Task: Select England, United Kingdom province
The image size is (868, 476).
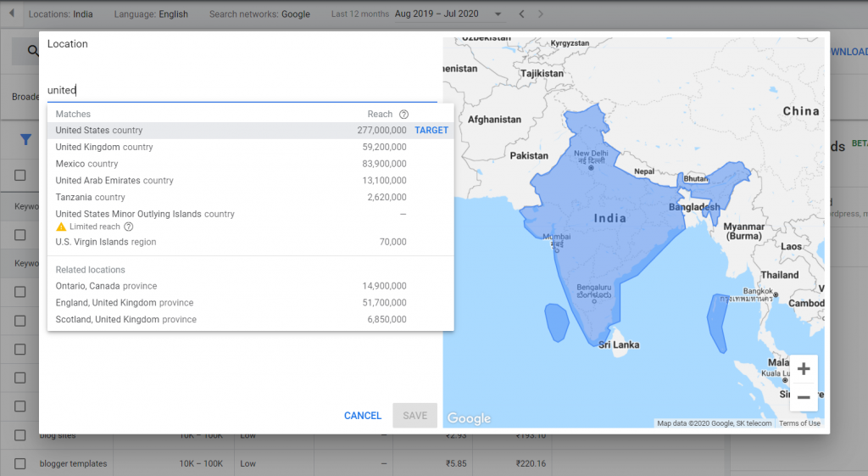Action: 250,303
